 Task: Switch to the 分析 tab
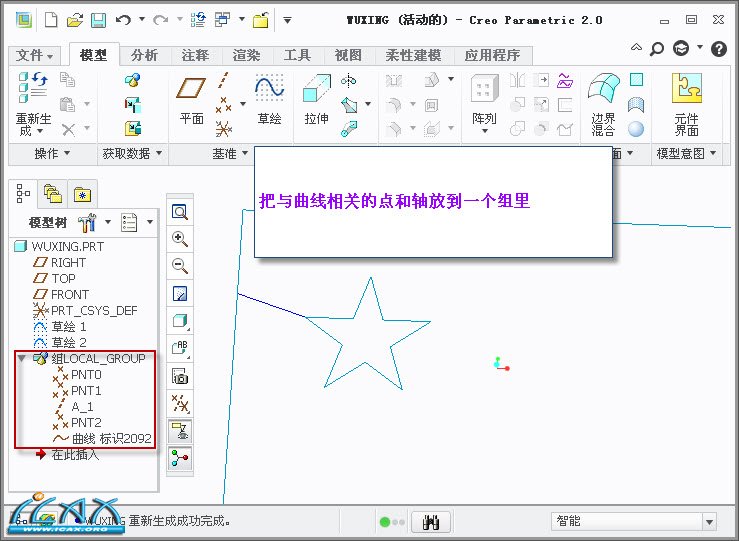[144, 56]
